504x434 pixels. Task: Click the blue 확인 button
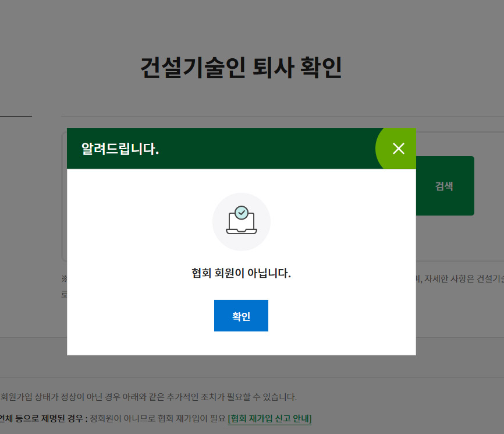pos(241,316)
